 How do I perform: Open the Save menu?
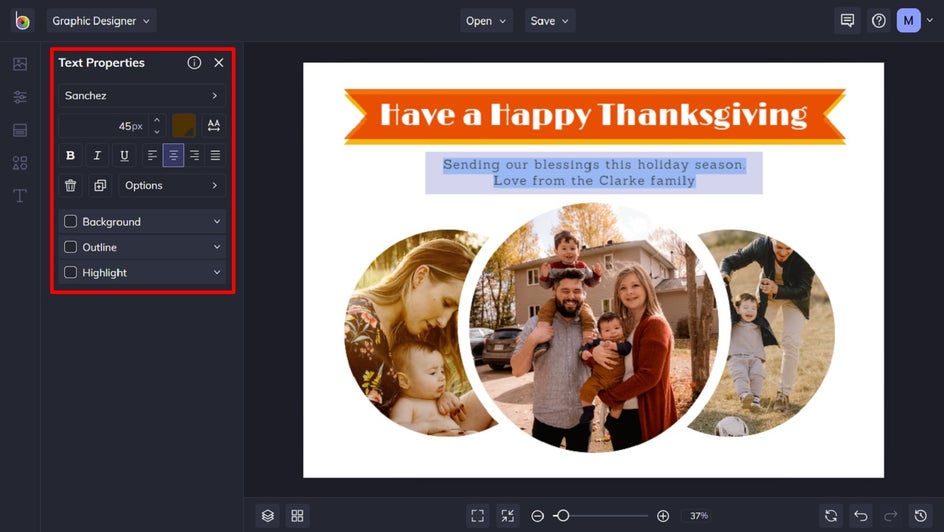[x=550, y=20]
